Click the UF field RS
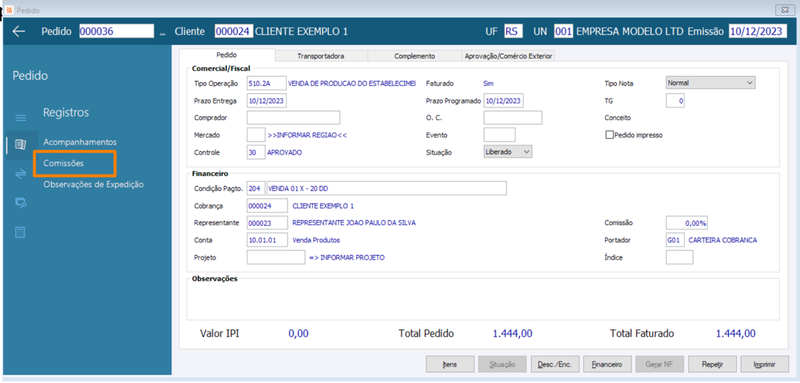This screenshot has height=383, width=800. (513, 32)
